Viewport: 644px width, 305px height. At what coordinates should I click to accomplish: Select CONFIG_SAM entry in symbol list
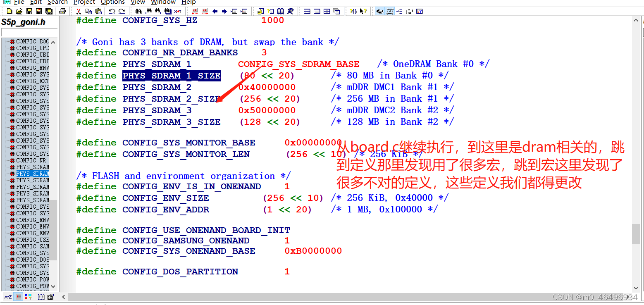click(x=32, y=246)
